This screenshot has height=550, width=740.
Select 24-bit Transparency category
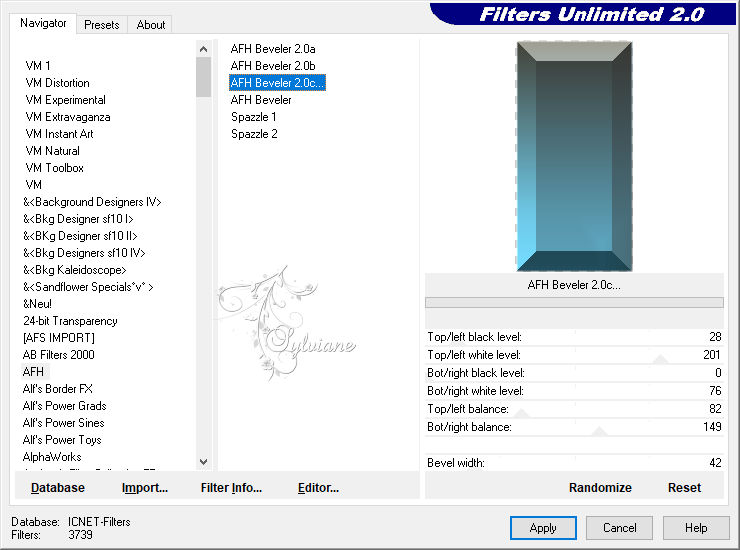(70, 321)
